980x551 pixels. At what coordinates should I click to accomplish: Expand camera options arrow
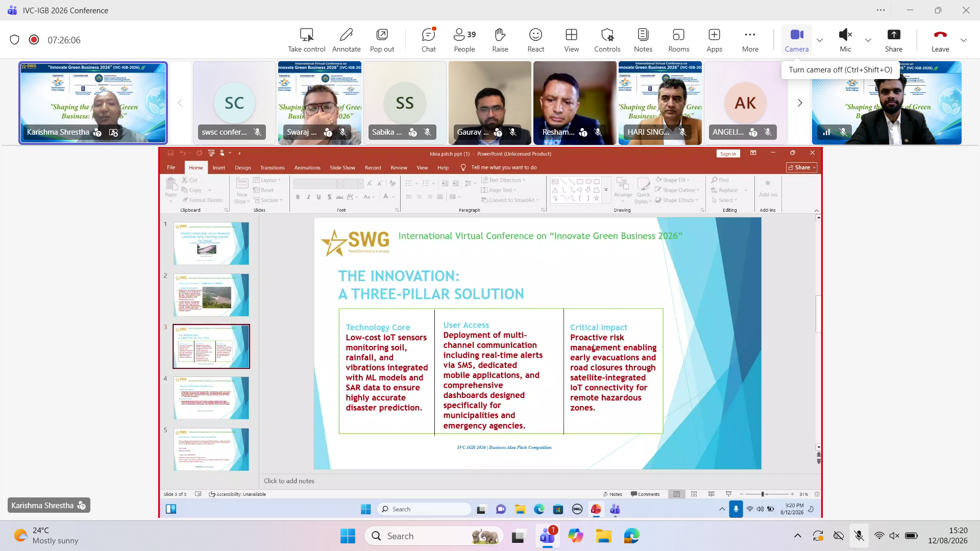(x=819, y=40)
